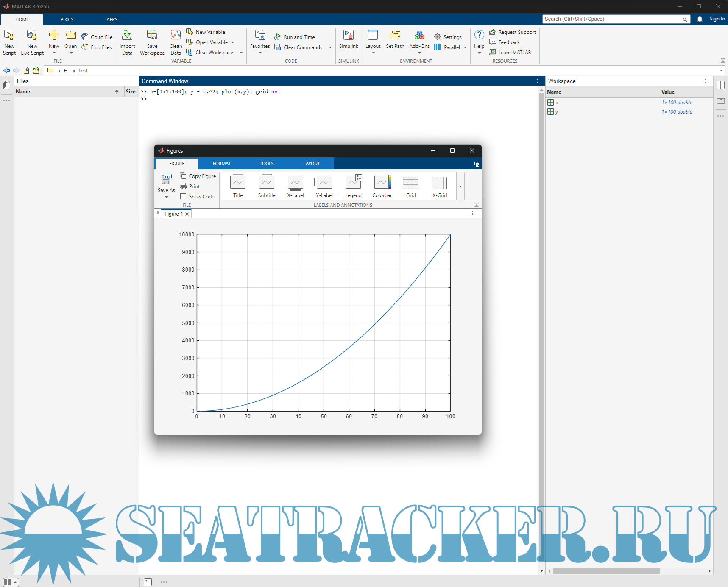This screenshot has height=587, width=728.
Task: Open the FORMAT tab in Figures
Action: [222, 164]
